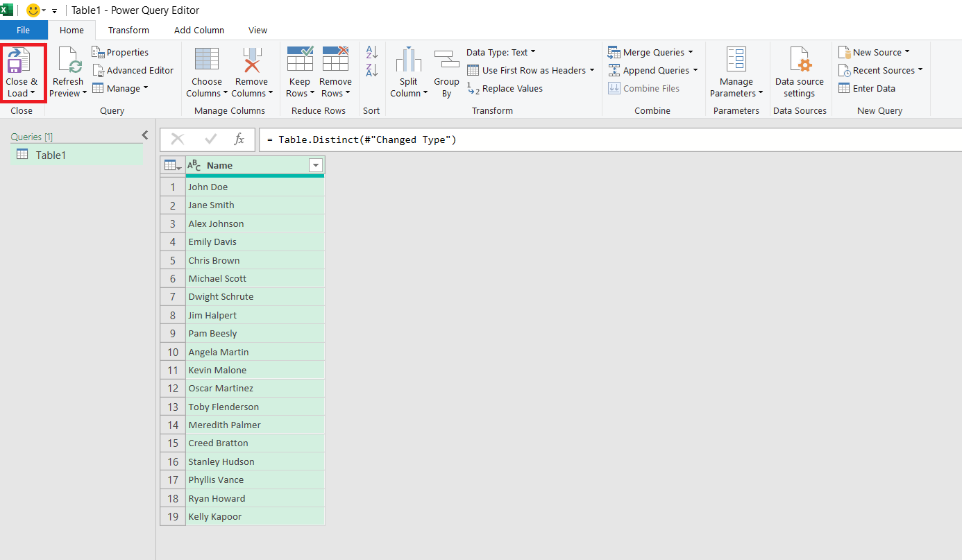The image size is (962, 560).
Task: Click the Close & Load icon
Action: [x=19, y=61]
